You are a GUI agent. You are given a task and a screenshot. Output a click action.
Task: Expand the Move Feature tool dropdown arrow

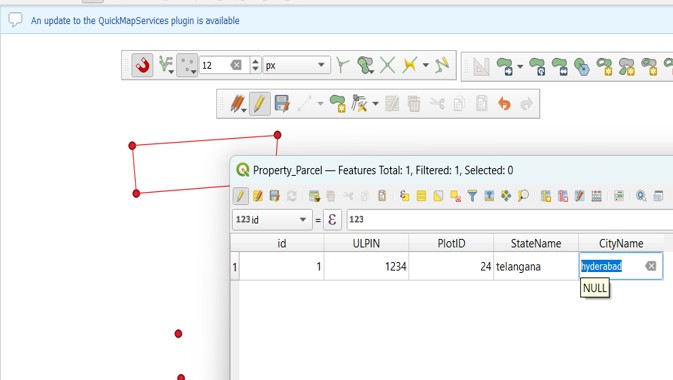520,67
